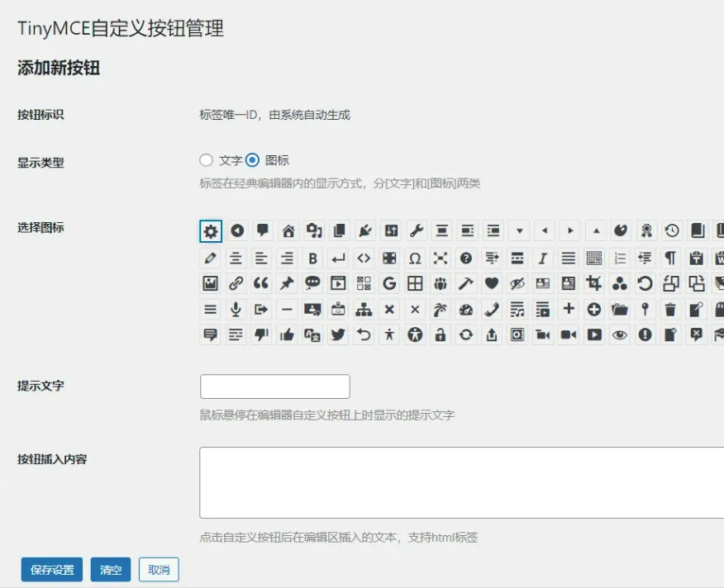Pick the universal access circle icon
This screenshot has height=588, width=724.
[x=415, y=334]
